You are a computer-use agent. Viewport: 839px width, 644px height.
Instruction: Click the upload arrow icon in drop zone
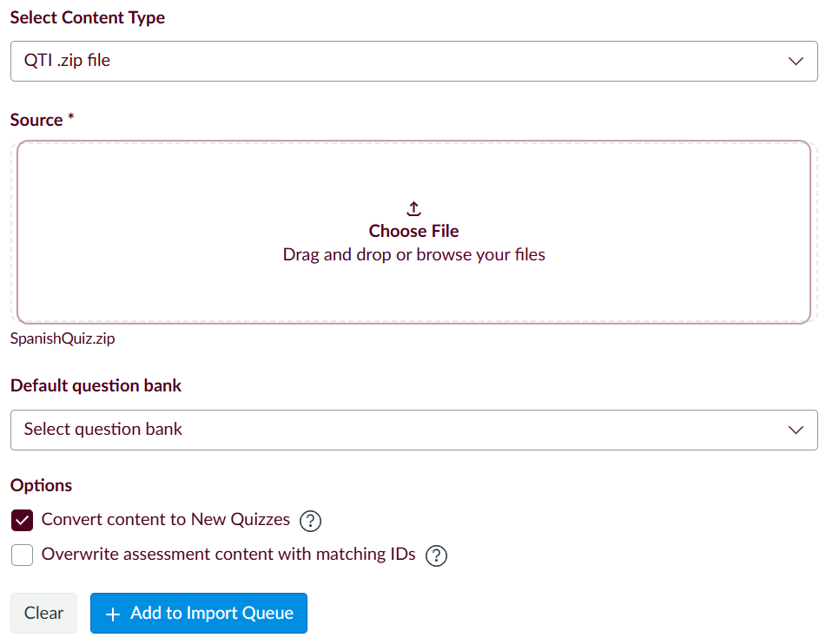413,209
